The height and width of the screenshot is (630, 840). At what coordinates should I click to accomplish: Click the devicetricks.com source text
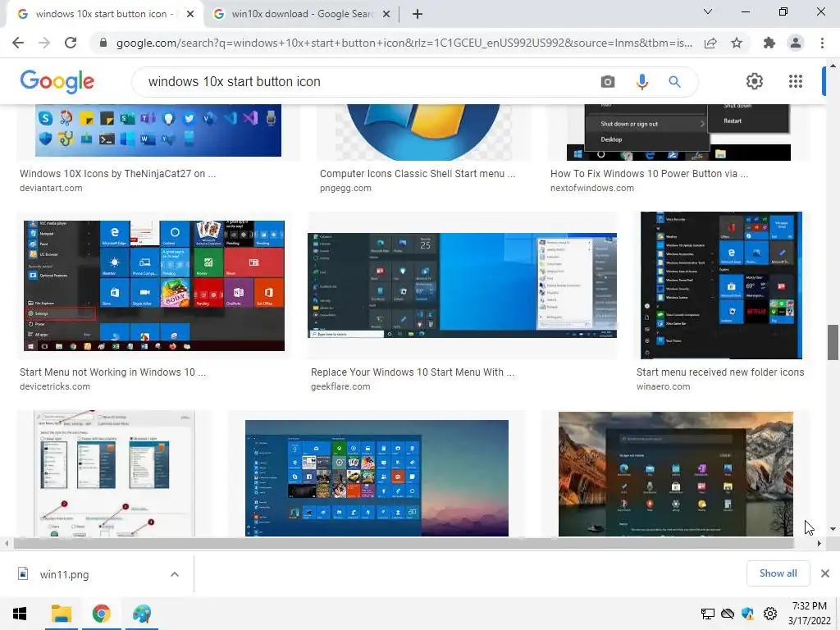(55, 386)
